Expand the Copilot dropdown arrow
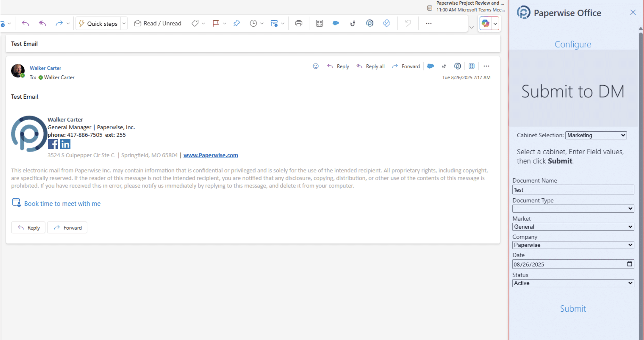The height and width of the screenshot is (340, 644). 495,24
